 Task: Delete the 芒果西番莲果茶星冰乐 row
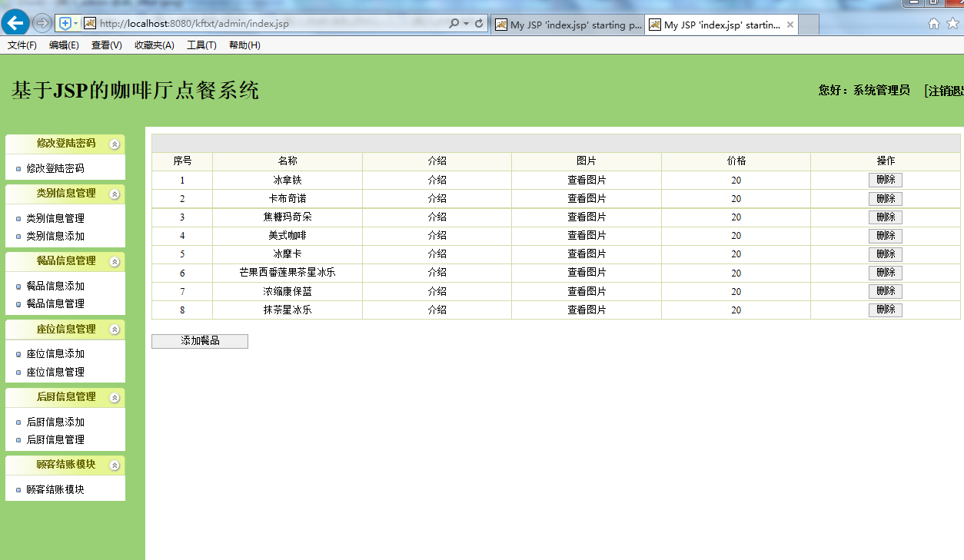(x=886, y=273)
